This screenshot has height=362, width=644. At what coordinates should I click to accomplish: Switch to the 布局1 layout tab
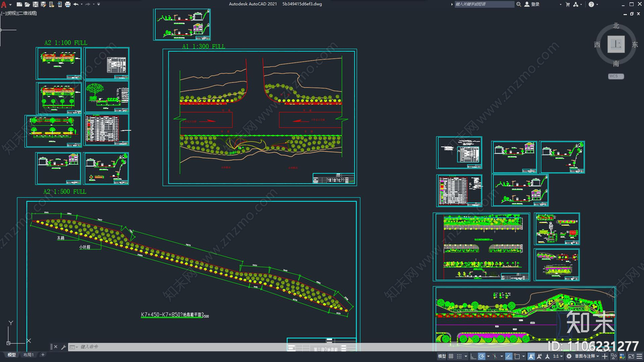(28, 355)
